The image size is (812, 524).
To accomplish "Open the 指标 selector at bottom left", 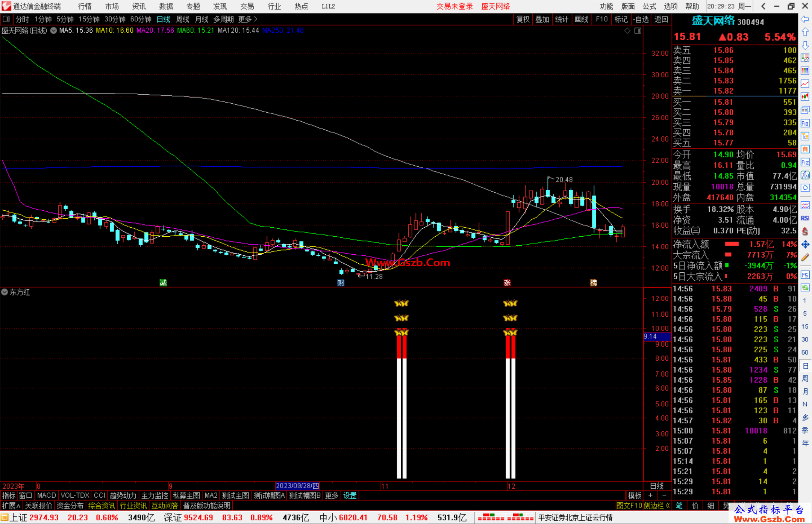I will [x=9, y=495].
